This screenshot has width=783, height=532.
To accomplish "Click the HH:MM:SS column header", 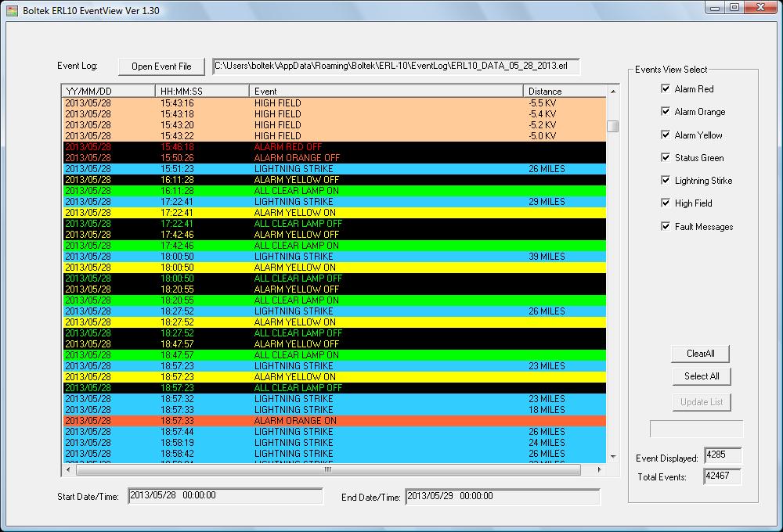I will pos(202,91).
